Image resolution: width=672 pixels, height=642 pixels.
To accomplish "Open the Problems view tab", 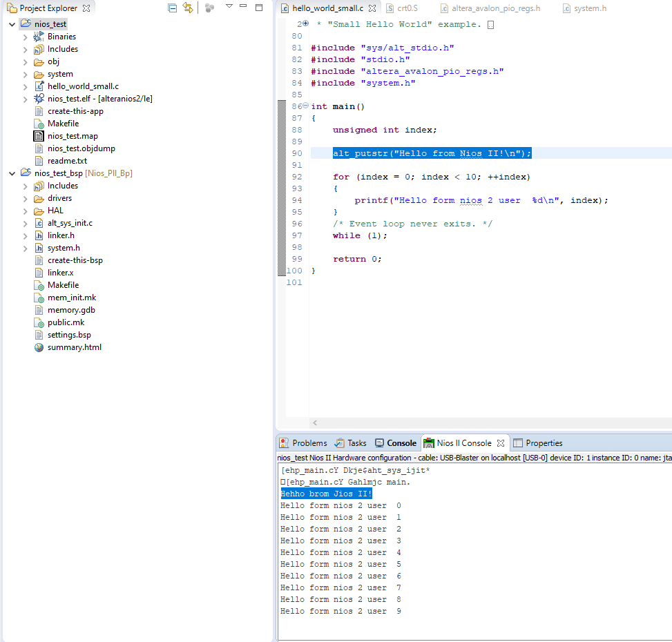I will click(309, 443).
